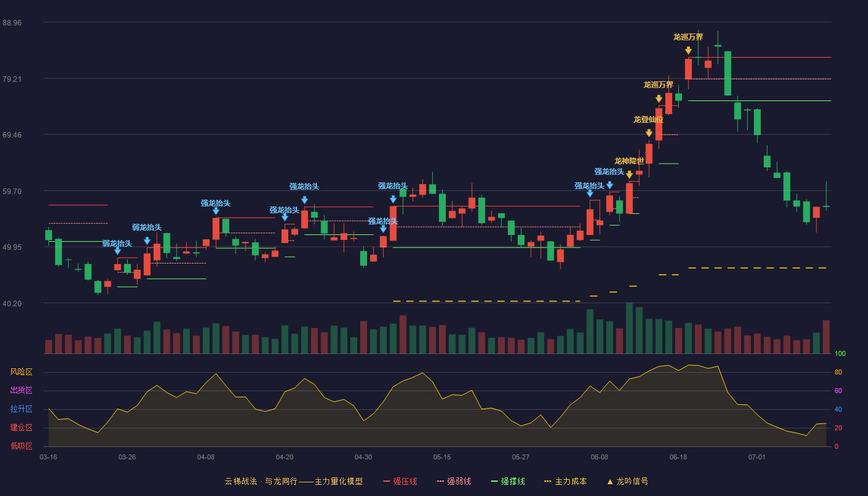868x496 pixels.
Task: Click the 88.96 price axis label
Action: point(12,23)
